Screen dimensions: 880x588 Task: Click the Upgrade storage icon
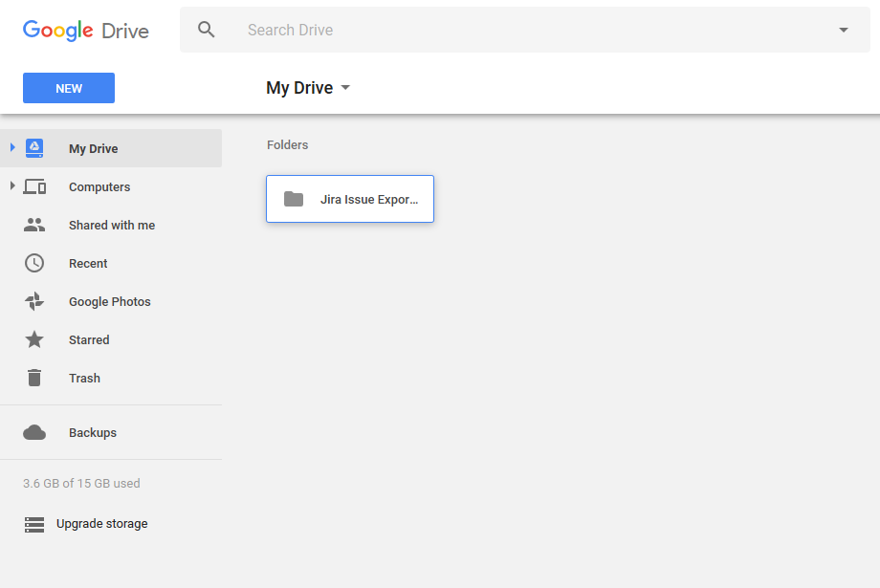pos(34,524)
